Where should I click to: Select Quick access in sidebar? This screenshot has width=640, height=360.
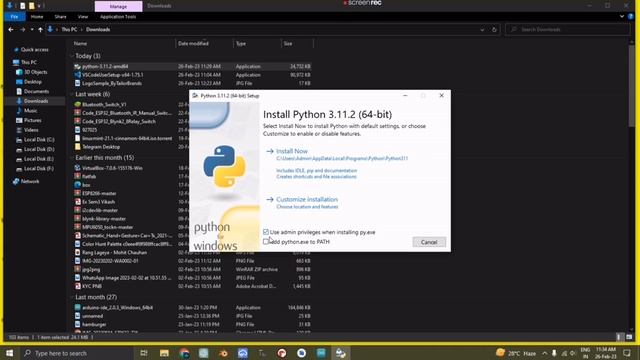[x=34, y=50]
